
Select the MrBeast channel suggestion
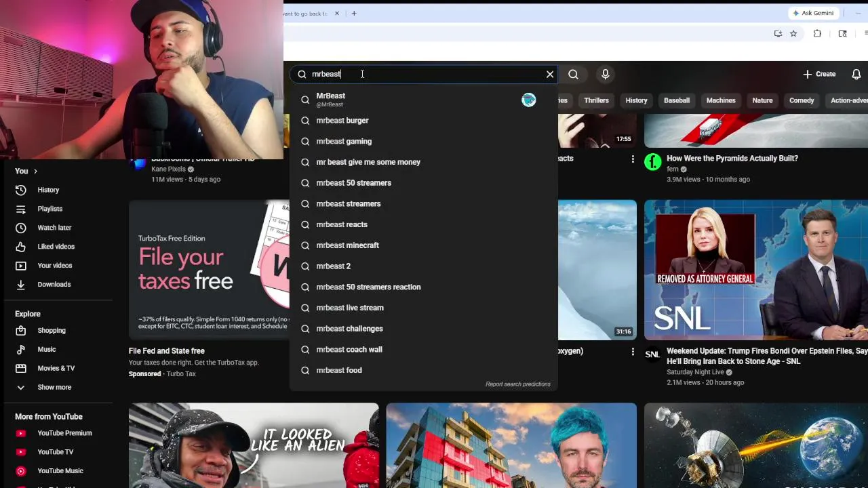click(424, 100)
